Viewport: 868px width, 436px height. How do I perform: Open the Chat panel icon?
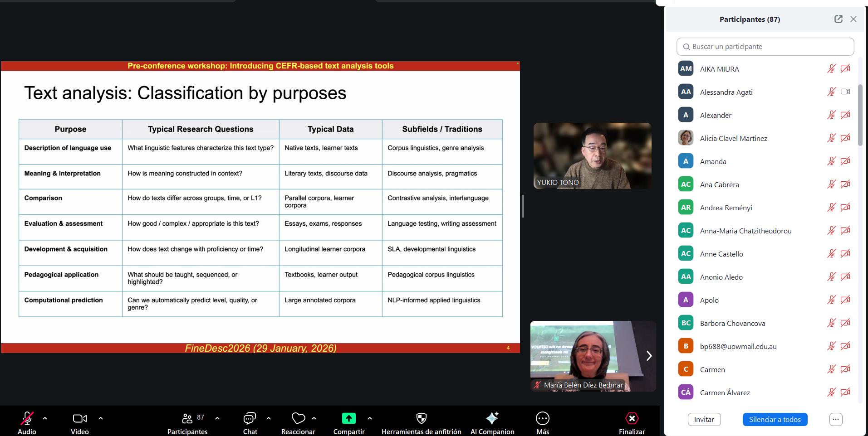(250, 418)
